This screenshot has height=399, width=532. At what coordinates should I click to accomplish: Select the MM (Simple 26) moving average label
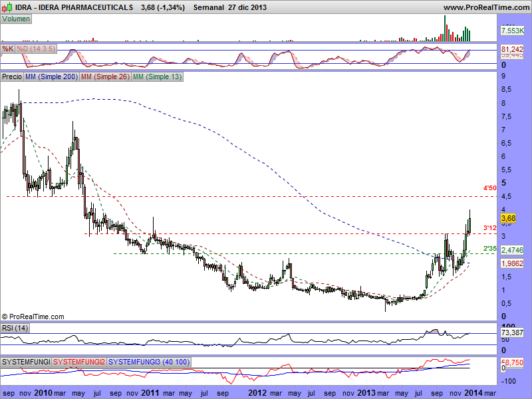point(105,76)
